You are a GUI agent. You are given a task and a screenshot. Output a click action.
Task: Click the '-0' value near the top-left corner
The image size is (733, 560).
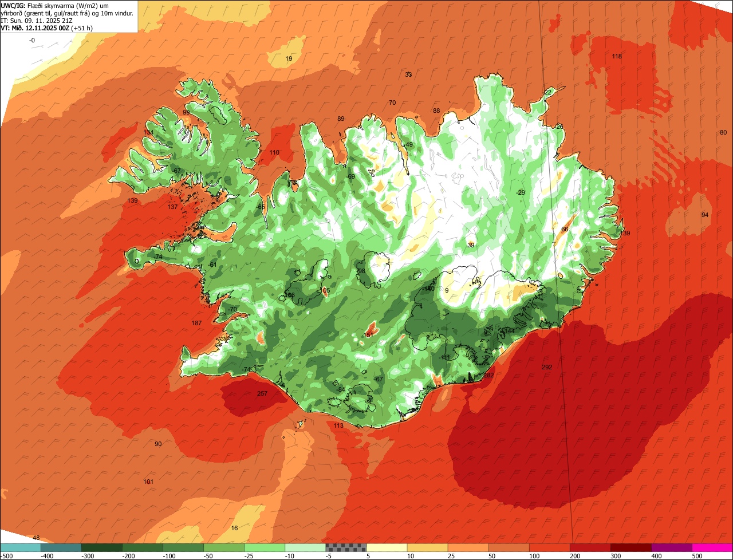point(32,40)
